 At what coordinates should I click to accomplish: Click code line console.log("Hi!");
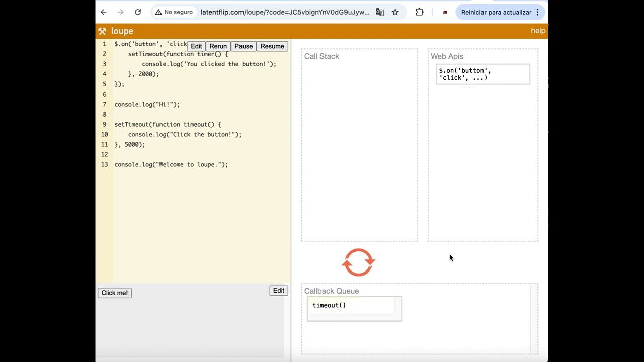click(x=147, y=104)
